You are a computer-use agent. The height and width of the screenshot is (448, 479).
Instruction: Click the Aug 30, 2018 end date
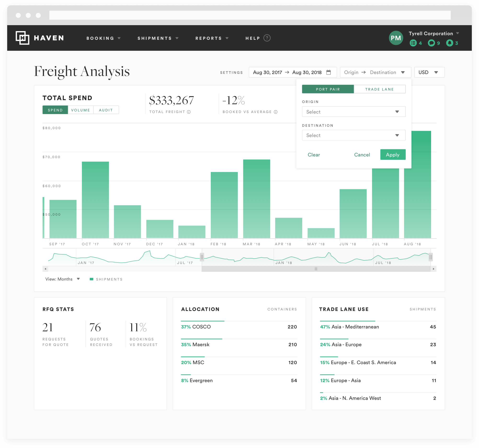pyautogui.click(x=307, y=72)
